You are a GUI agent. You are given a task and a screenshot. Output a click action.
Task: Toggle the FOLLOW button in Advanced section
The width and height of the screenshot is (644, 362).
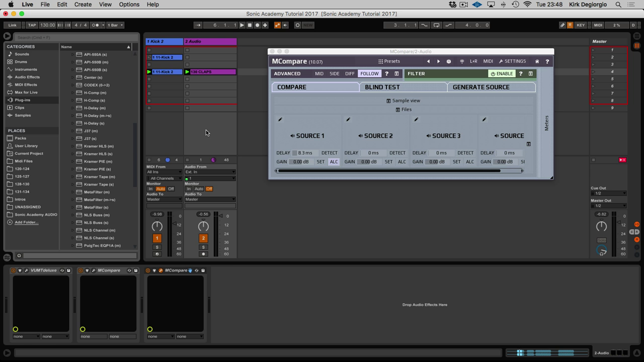(369, 73)
